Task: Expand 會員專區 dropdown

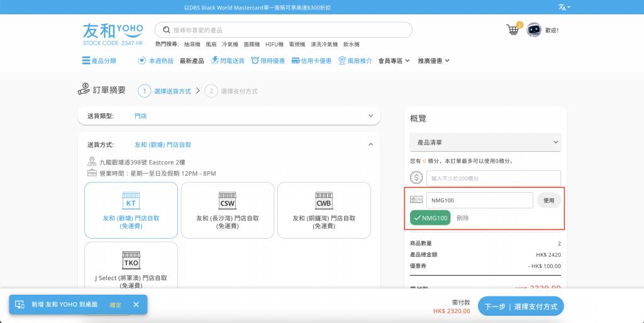Action: coord(394,61)
